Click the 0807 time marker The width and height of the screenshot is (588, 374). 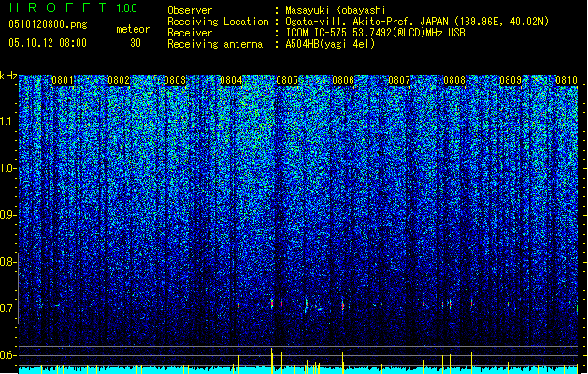point(399,80)
